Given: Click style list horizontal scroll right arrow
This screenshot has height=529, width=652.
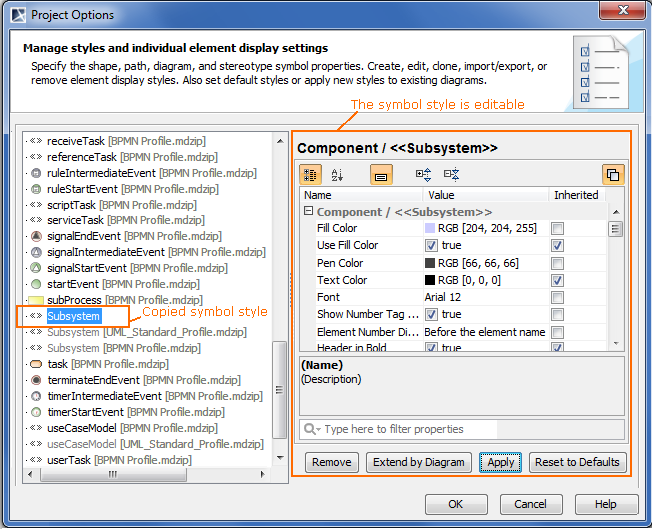Looking at the screenshot, I should 262,474.
